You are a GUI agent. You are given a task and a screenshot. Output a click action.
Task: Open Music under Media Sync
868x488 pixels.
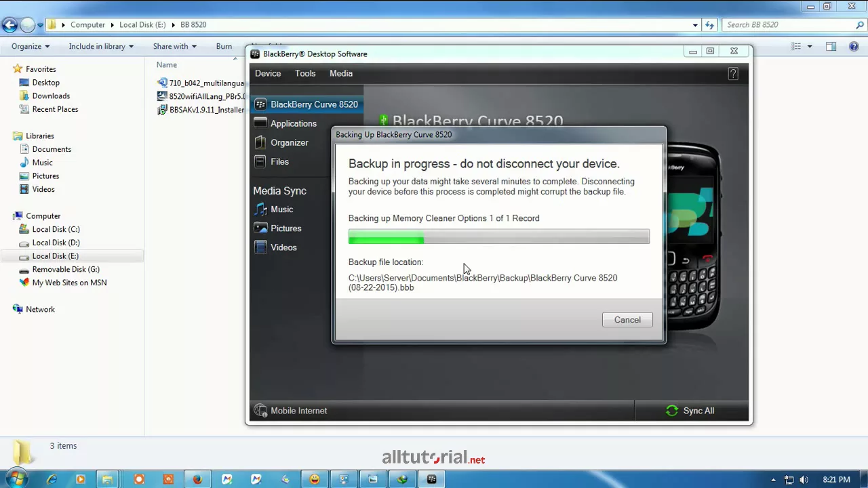click(x=281, y=209)
